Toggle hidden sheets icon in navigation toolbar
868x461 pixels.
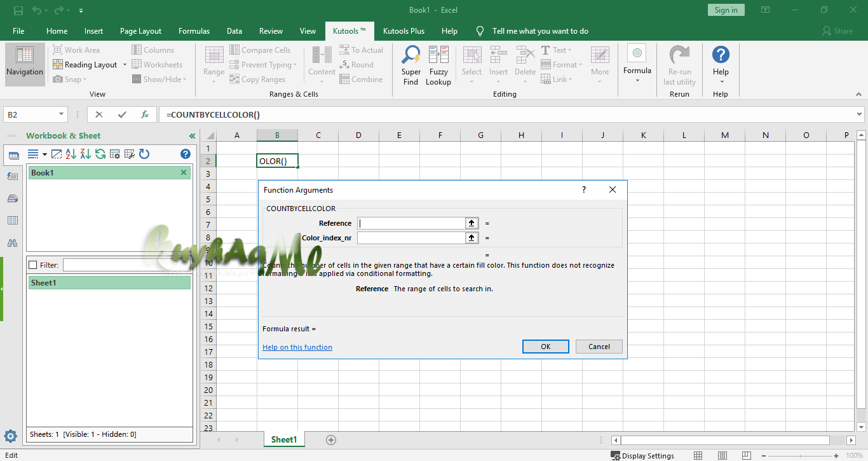[57, 154]
